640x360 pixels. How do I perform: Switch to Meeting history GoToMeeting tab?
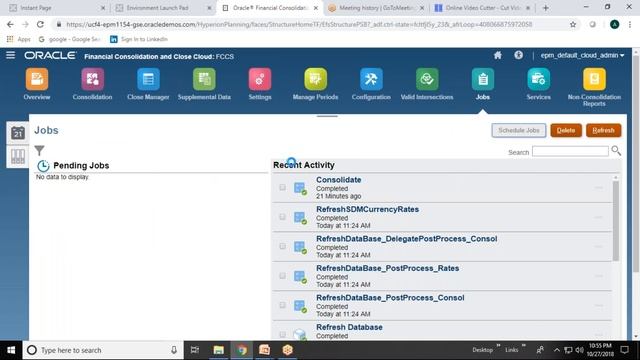pyautogui.click(x=377, y=8)
